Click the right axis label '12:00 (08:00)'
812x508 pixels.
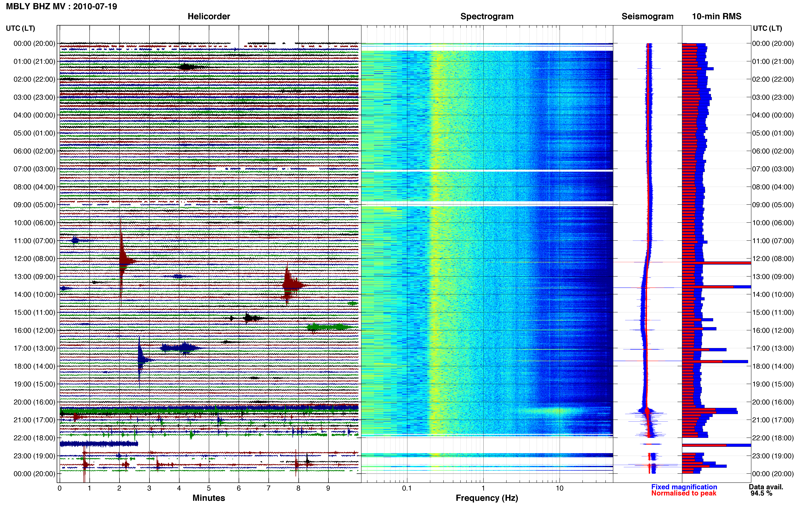coord(773,259)
